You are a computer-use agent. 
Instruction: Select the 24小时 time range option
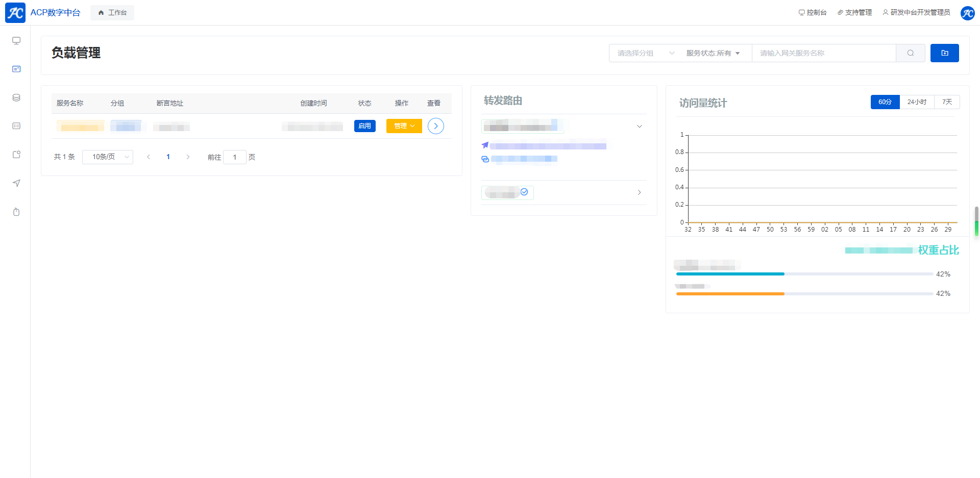pyautogui.click(x=917, y=102)
